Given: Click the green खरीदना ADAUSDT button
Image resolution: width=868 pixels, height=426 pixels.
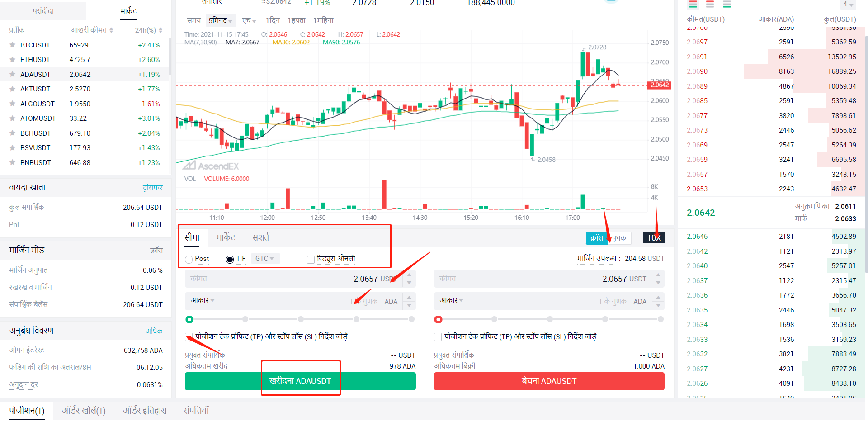Looking at the screenshot, I should pos(300,381).
